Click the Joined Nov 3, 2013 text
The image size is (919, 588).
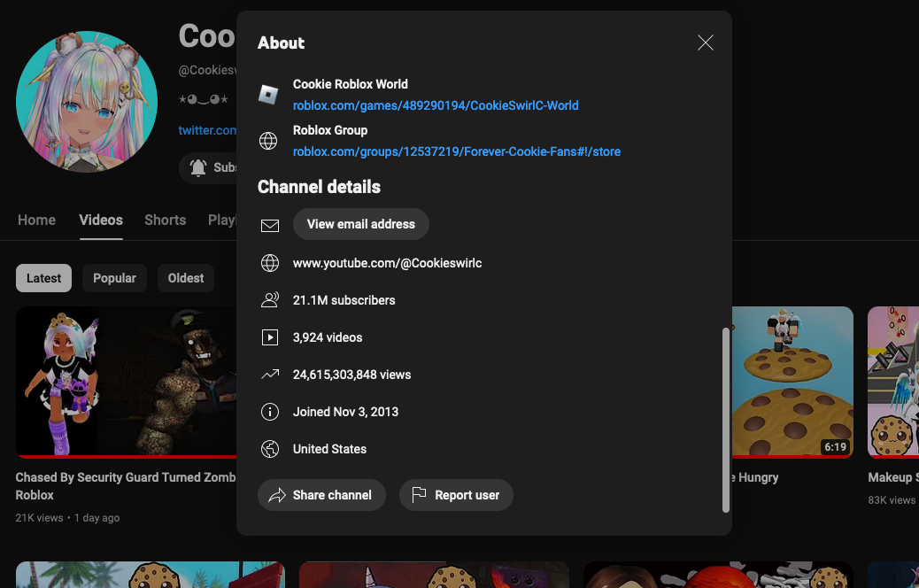tap(346, 412)
